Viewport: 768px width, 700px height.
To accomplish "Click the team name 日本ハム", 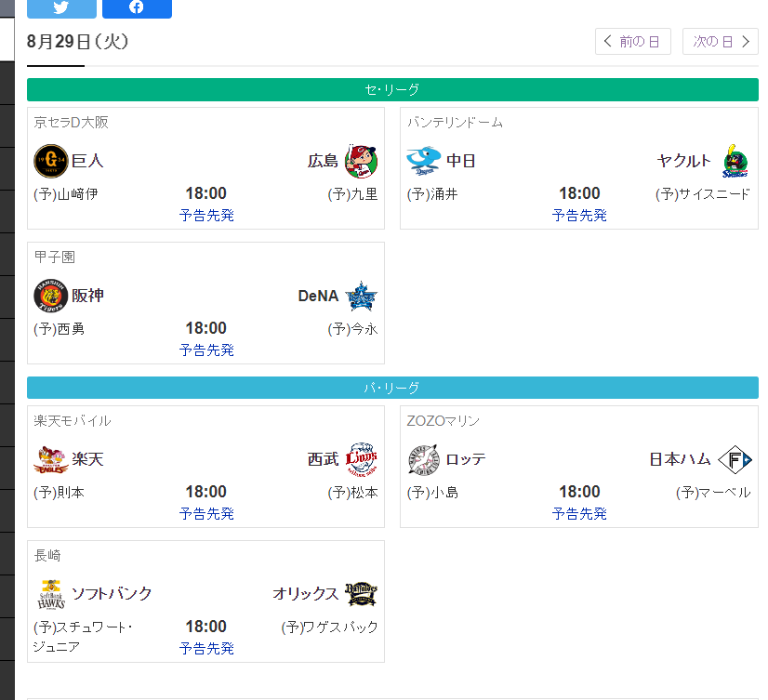I will point(680,459).
